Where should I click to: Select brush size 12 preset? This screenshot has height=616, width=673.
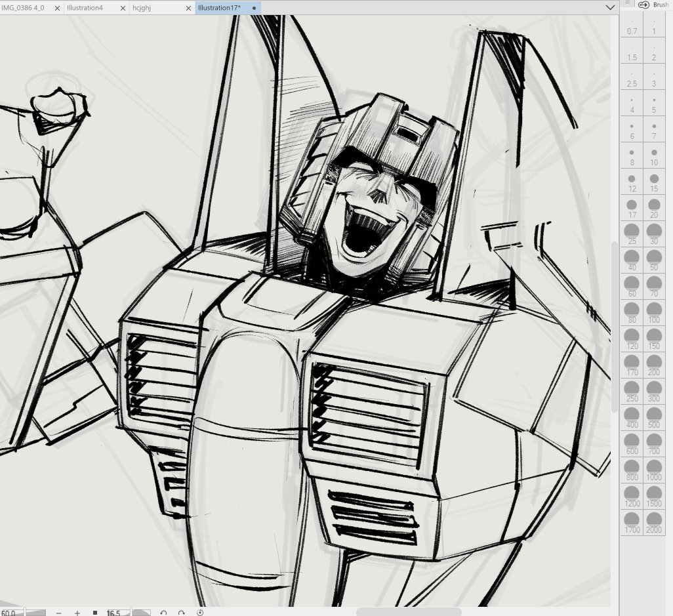tap(632, 182)
